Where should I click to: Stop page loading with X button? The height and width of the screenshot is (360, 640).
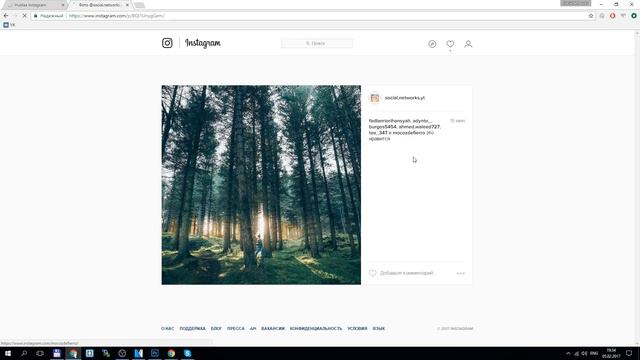point(24,16)
